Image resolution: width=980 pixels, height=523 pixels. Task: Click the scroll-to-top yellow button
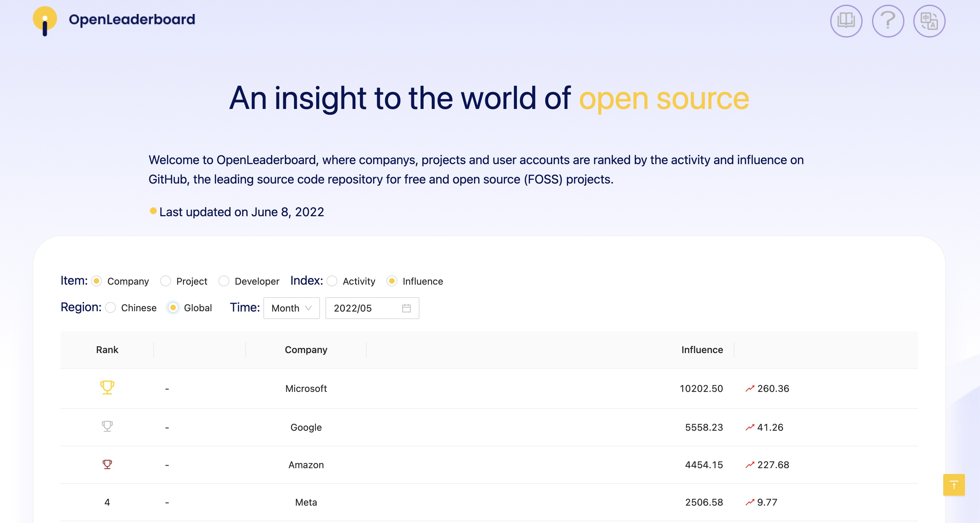click(953, 485)
